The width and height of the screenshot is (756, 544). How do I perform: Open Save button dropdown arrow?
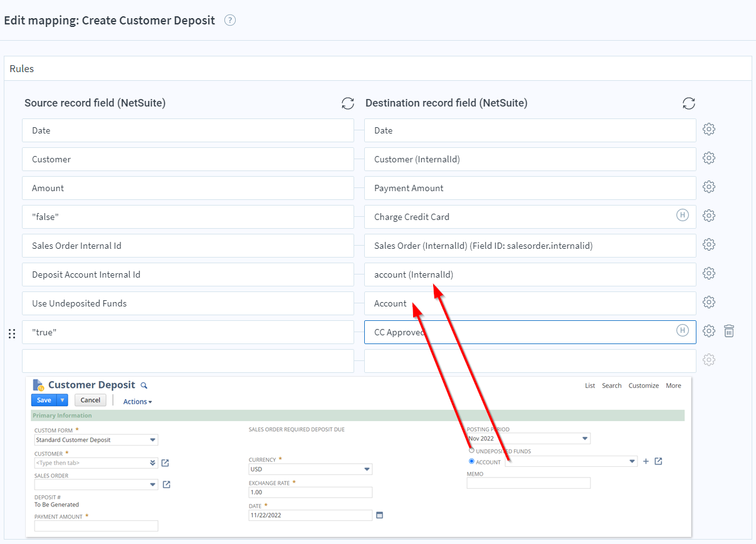[x=62, y=400]
